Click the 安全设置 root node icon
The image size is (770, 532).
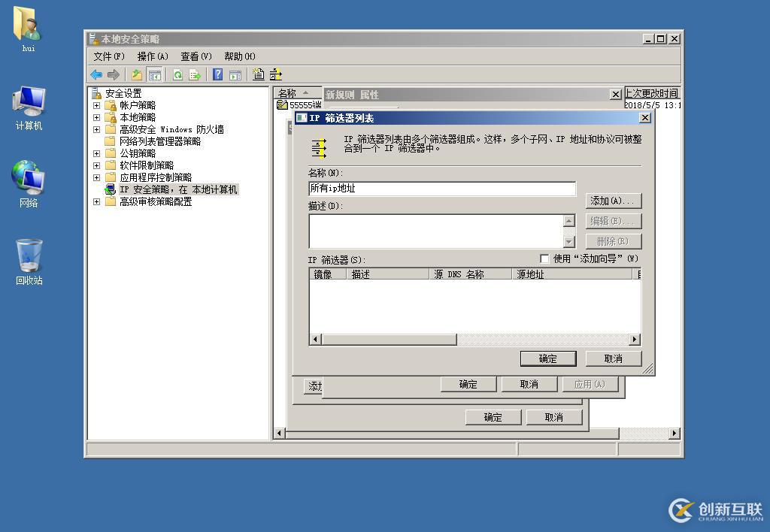(97, 93)
